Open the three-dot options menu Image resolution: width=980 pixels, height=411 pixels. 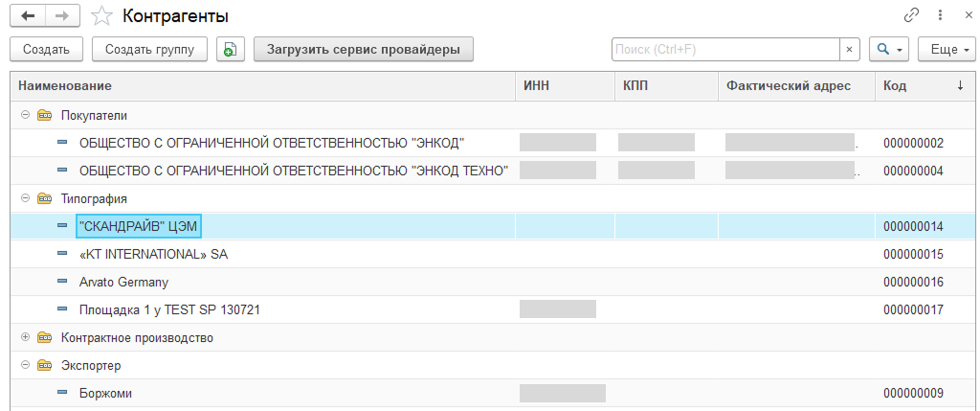[x=941, y=15]
